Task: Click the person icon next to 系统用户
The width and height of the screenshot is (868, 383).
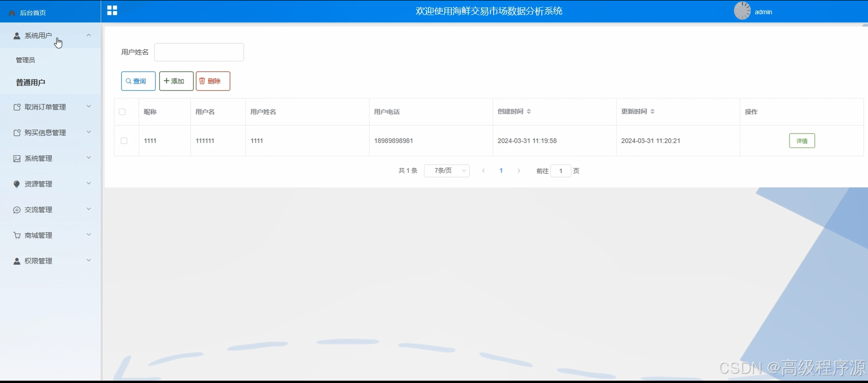Action: [x=17, y=36]
